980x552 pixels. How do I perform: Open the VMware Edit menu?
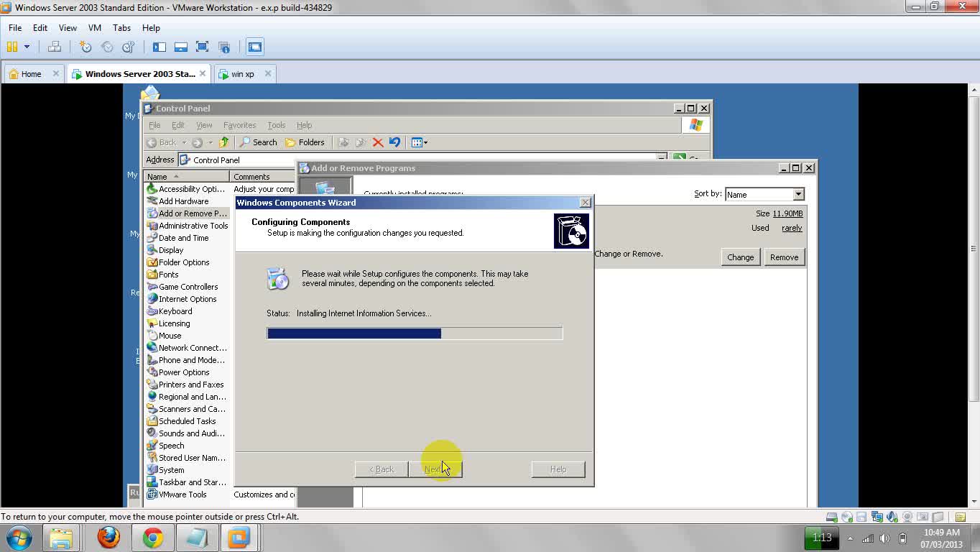[x=40, y=27]
